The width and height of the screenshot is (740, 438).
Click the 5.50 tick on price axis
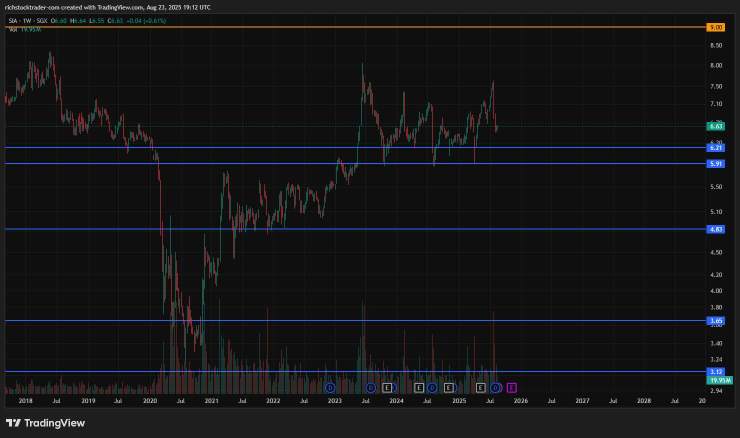coord(716,187)
